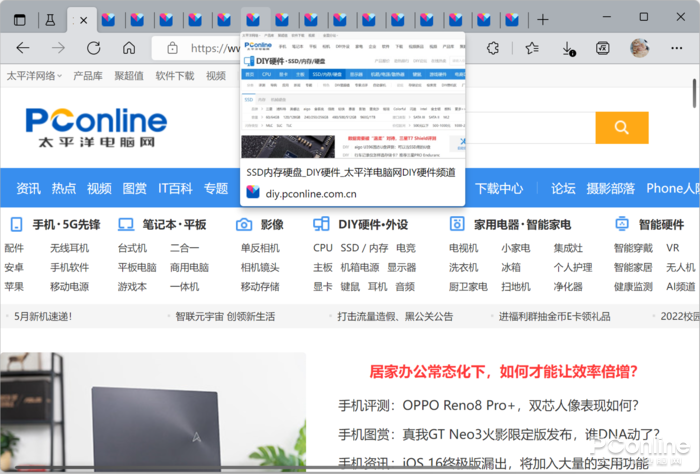
Task: Open 摄影部落 in the nav bar
Action: click(x=610, y=188)
